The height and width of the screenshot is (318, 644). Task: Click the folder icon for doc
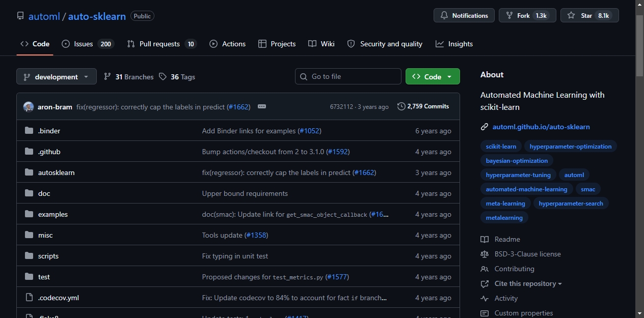(x=29, y=193)
